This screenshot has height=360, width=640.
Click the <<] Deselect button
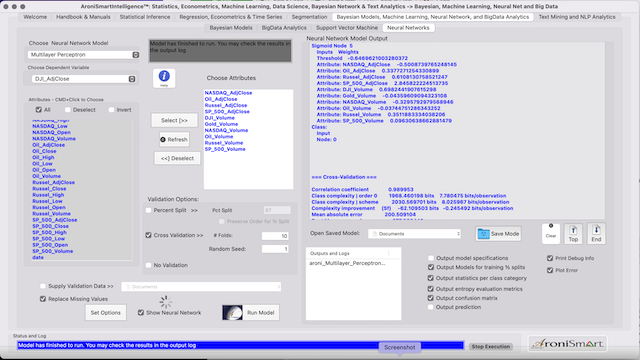coord(177,158)
